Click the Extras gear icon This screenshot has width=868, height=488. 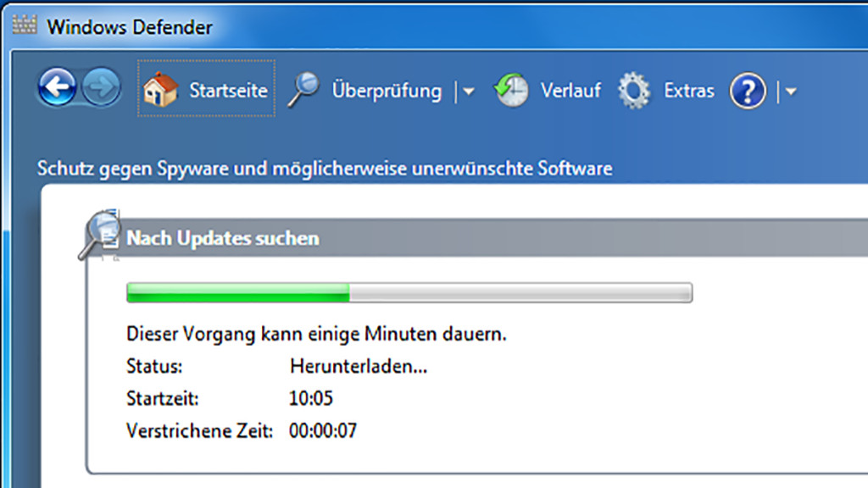(634, 90)
